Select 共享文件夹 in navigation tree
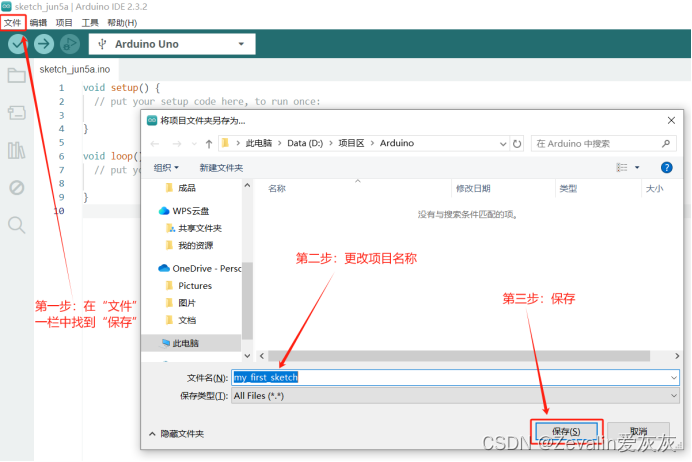 point(194,228)
